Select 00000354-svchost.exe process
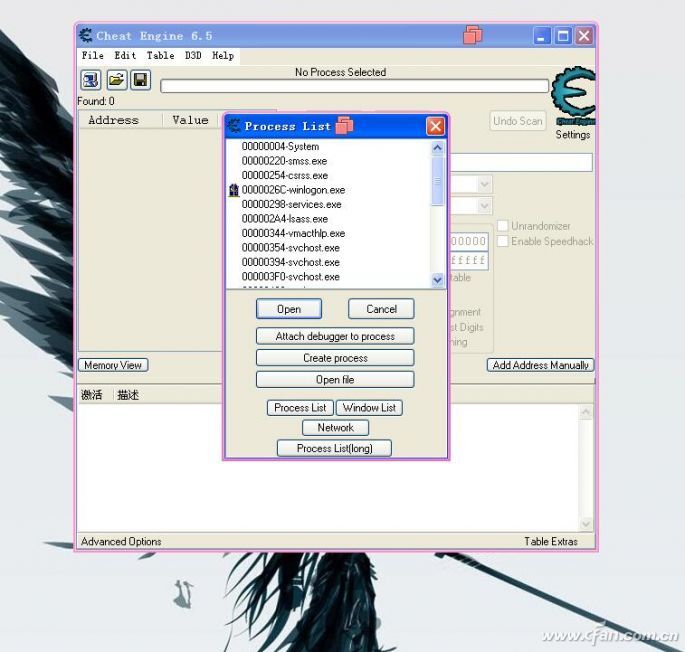 tap(329, 248)
